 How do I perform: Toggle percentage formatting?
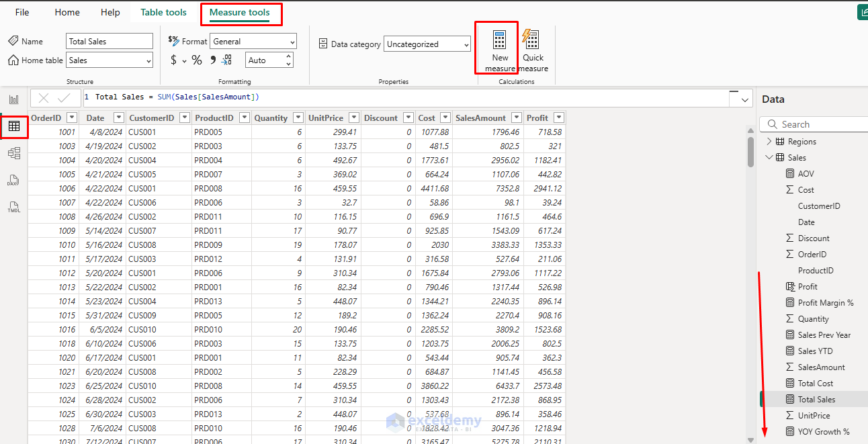(197, 60)
